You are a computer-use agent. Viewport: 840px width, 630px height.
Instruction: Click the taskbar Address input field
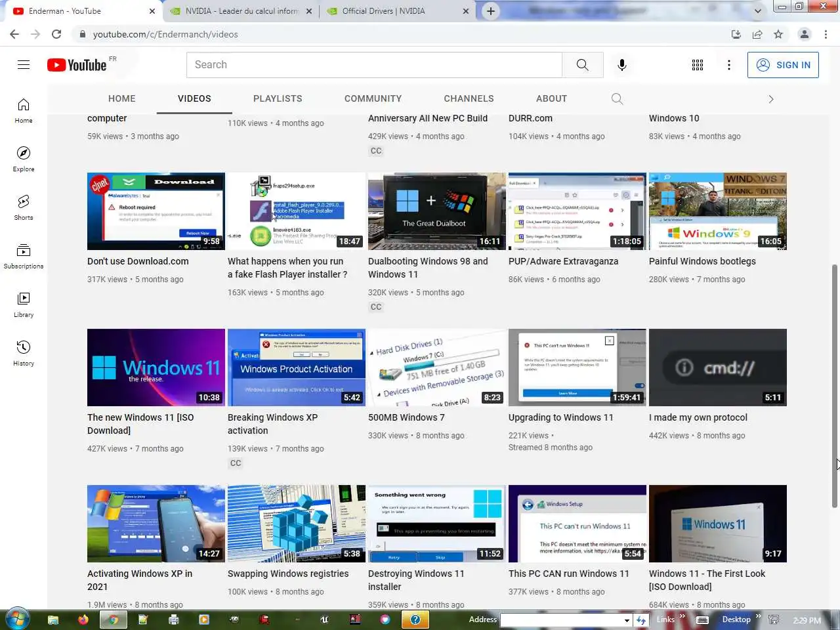tap(561, 620)
